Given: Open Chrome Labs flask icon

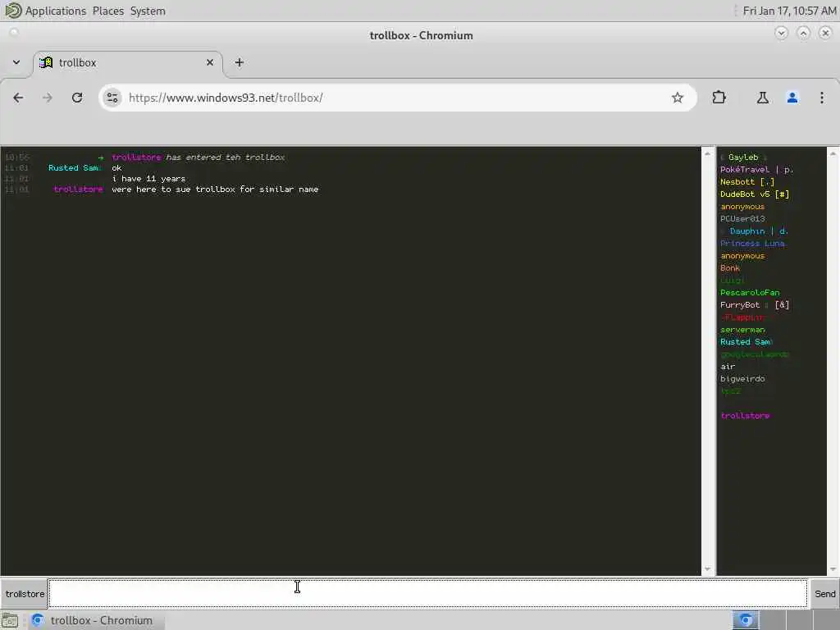Looking at the screenshot, I should [x=762, y=98].
